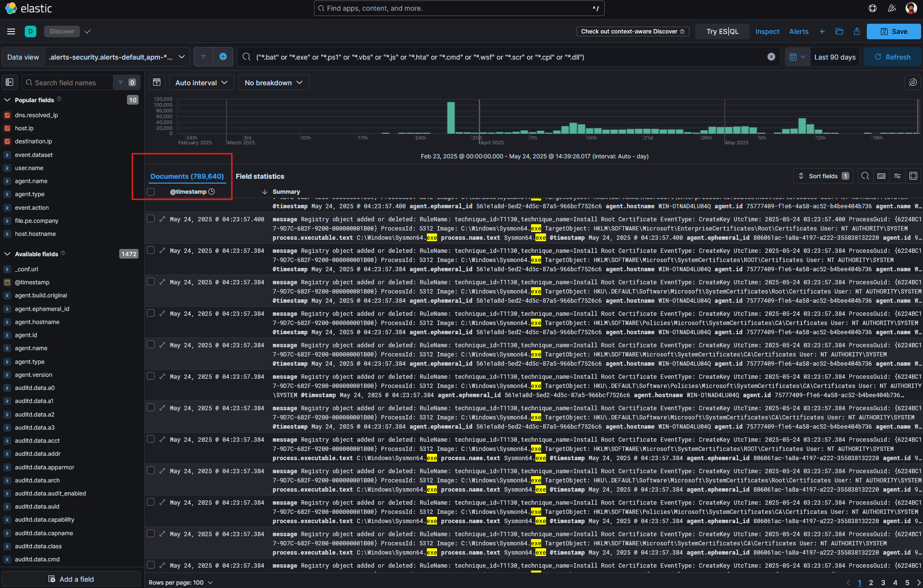Check row: HKU .DEFAULT Software\Microsoft\SystemCertificates\CA\Certificates
Screen dimensions: 923x588
tap(151, 408)
